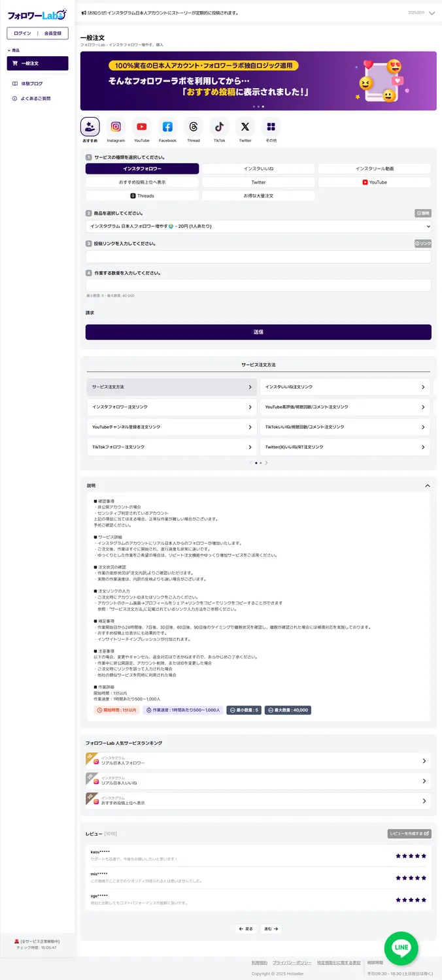Open 利用規約 footer link
This screenshot has width=442, height=980.
point(260,963)
